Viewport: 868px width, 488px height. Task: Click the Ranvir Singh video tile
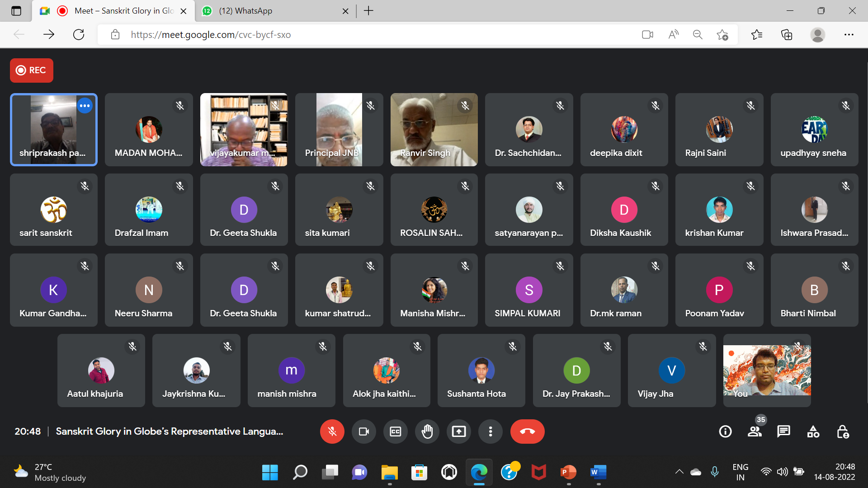point(434,130)
